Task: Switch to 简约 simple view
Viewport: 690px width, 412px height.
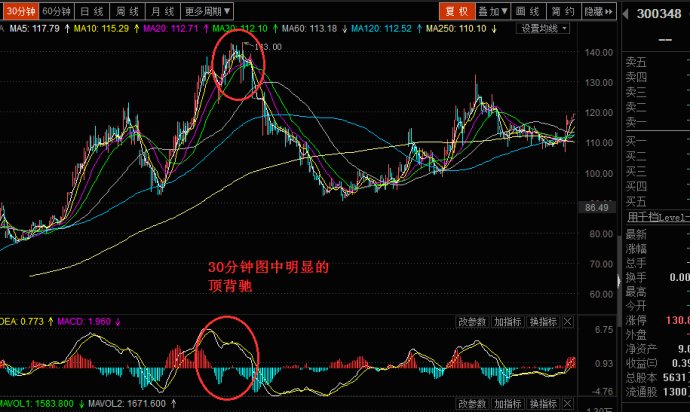Action: tap(564, 11)
